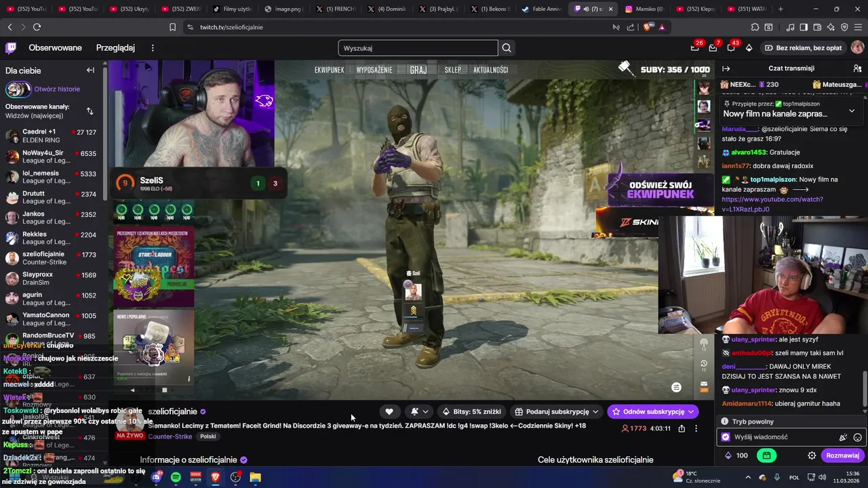Open Brave extensions puzzle icon
The height and width of the screenshot is (488, 868).
755,27
